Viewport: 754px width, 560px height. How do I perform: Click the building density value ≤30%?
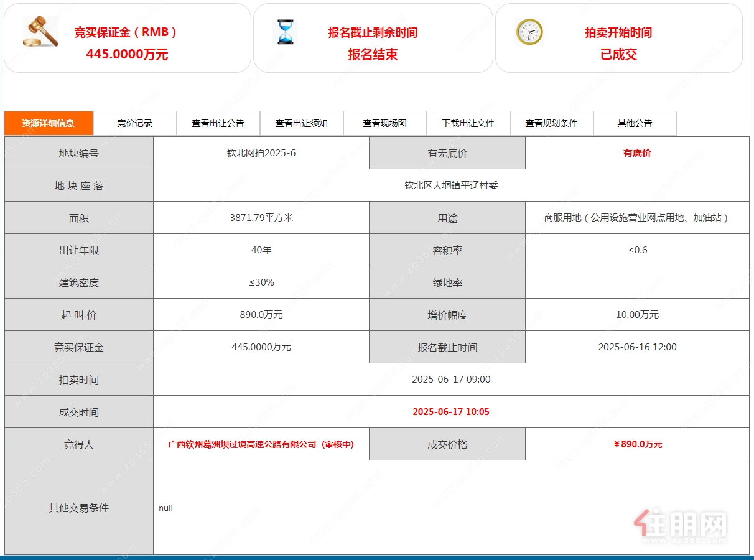tap(261, 282)
